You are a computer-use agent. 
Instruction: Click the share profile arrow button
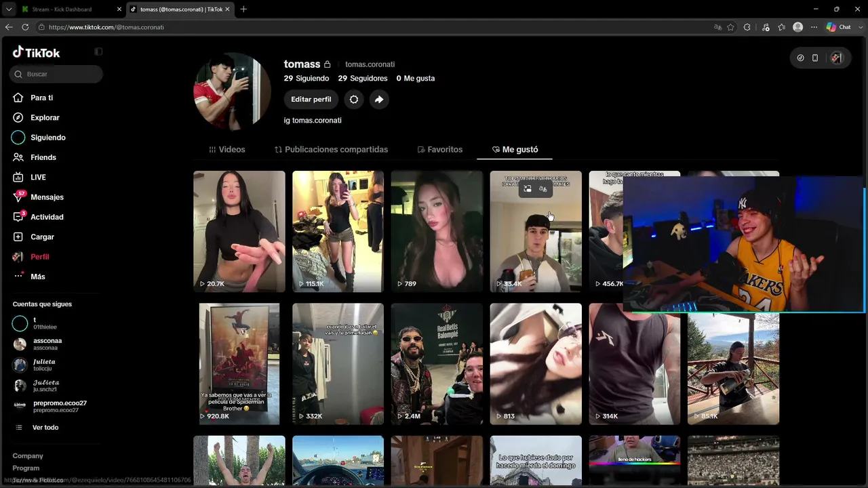[379, 100]
